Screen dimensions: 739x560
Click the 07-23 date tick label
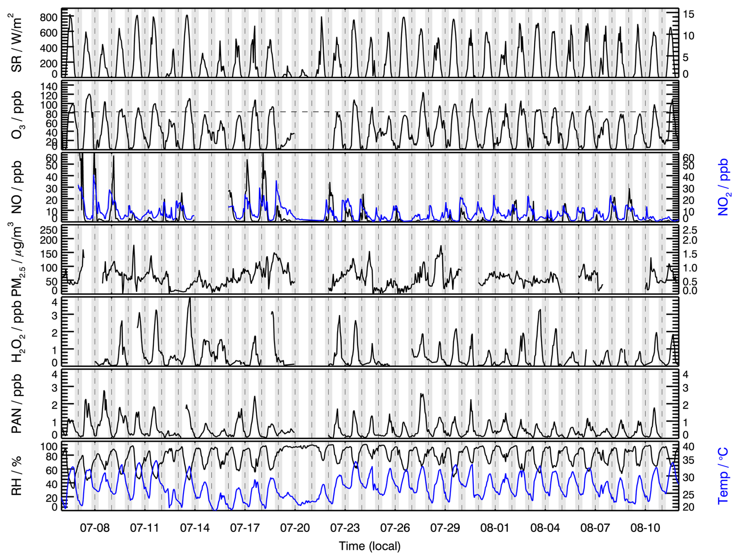point(345,528)
